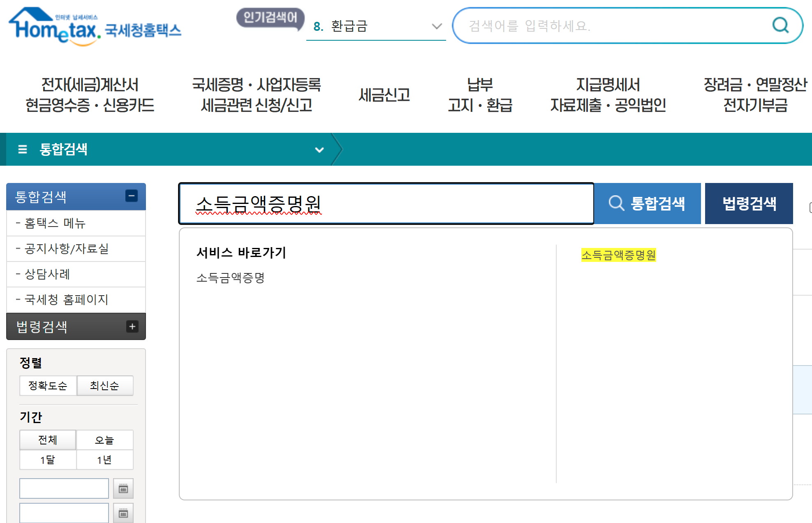This screenshot has width=812, height=523.
Task: Select the 오늘 period filter
Action: 105,440
